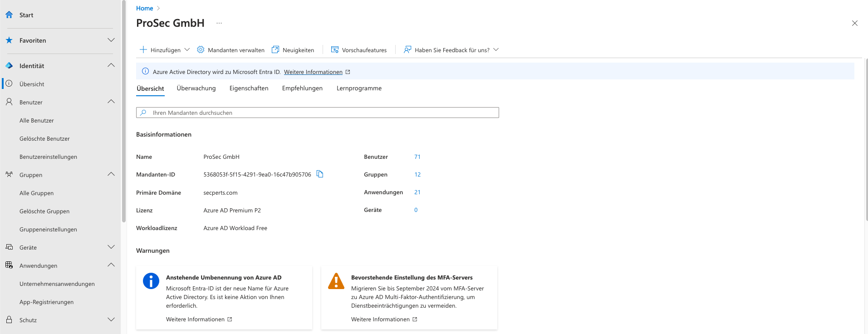Click the Neuigkeiten button
868x334 pixels.
[293, 49]
